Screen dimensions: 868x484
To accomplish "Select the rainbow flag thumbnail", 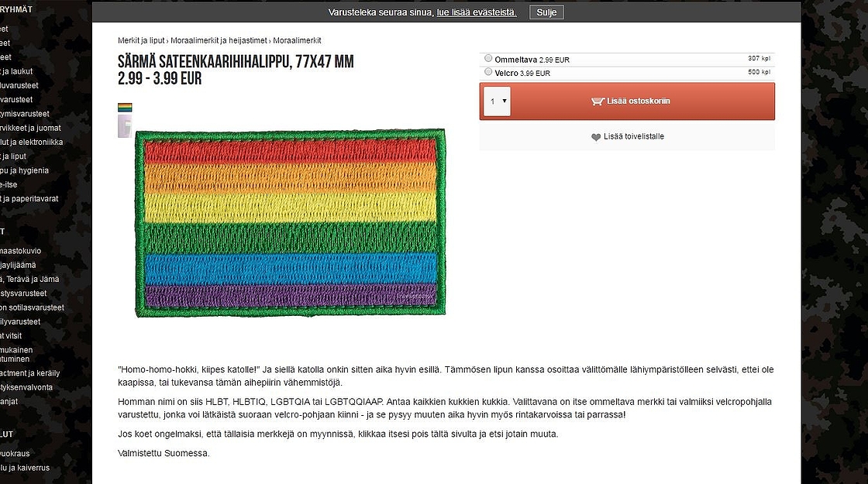I will tap(125, 108).
